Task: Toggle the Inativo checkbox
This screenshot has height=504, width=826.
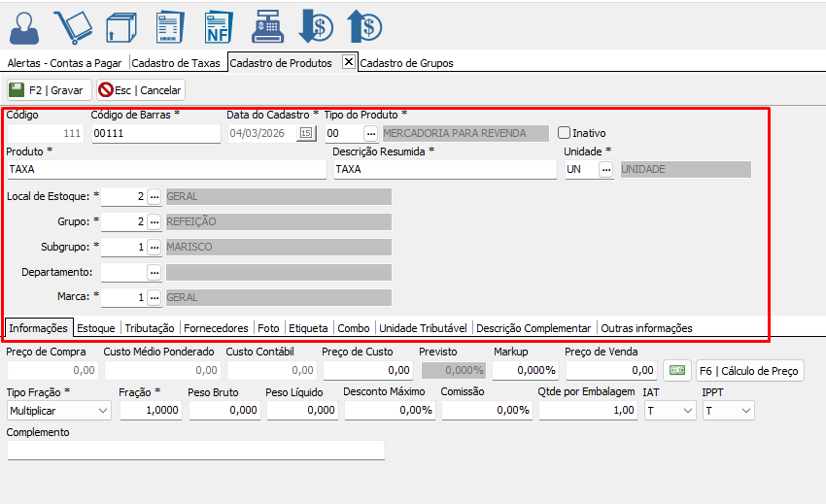Action: click(x=565, y=133)
